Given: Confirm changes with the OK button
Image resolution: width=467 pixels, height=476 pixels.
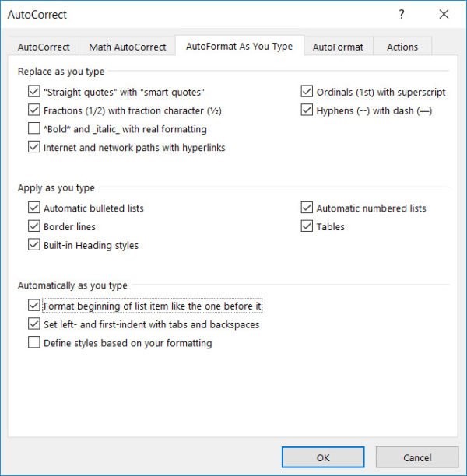Looking at the screenshot, I should tap(323, 457).
